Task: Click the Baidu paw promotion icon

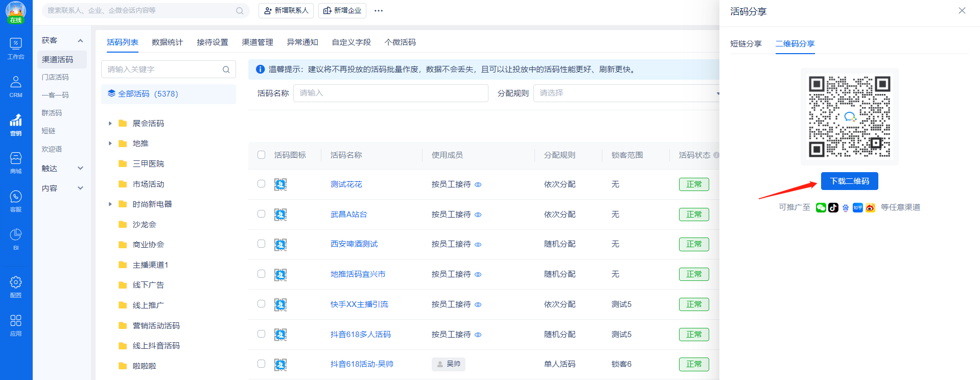Action: [846, 207]
